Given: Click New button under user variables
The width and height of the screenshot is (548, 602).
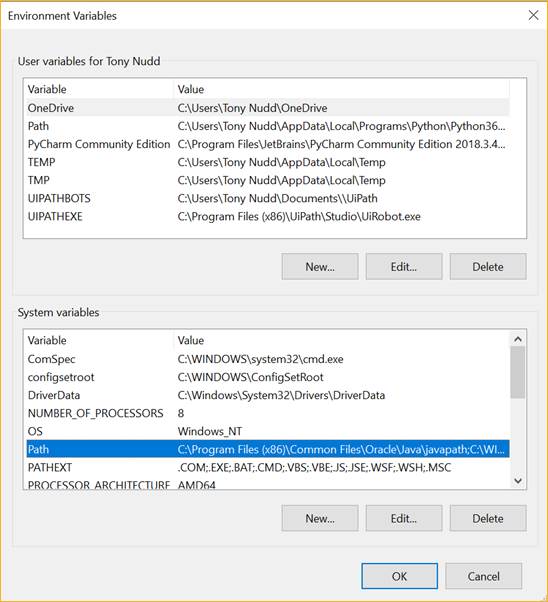Looking at the screenshot, I should (x=320, y=266).
